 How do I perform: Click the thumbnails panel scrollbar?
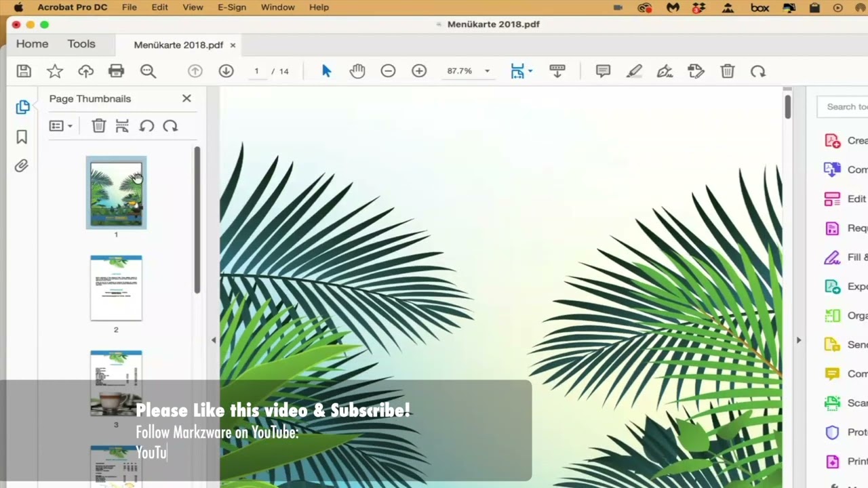coord(197,220)
